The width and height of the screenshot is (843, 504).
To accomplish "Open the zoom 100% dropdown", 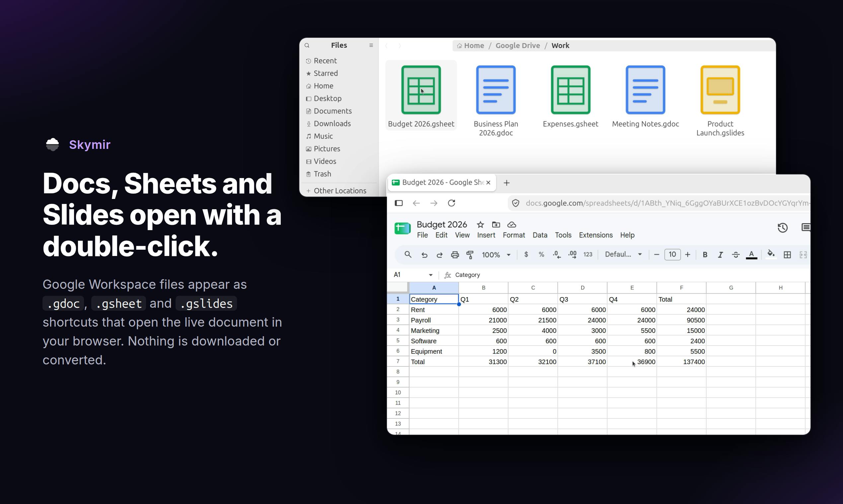I will [x=496, y=255].
